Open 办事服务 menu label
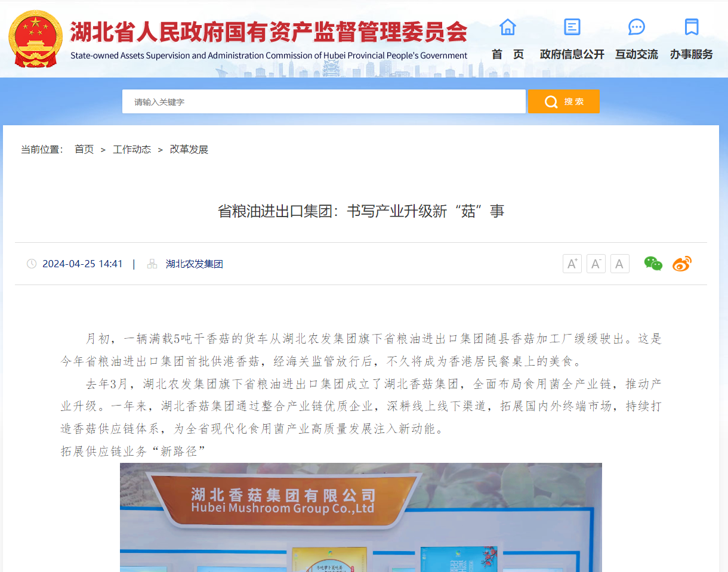Image resolution: width=728 pixels, height=572 pixels. (691, 54)
